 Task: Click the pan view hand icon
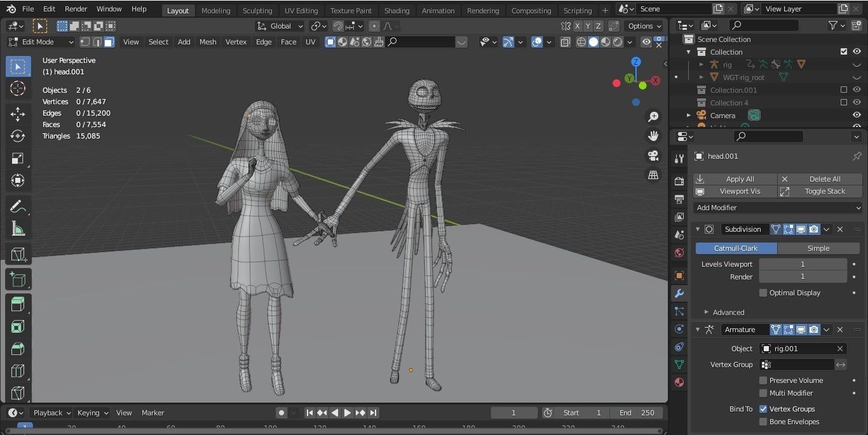[653, 136]
